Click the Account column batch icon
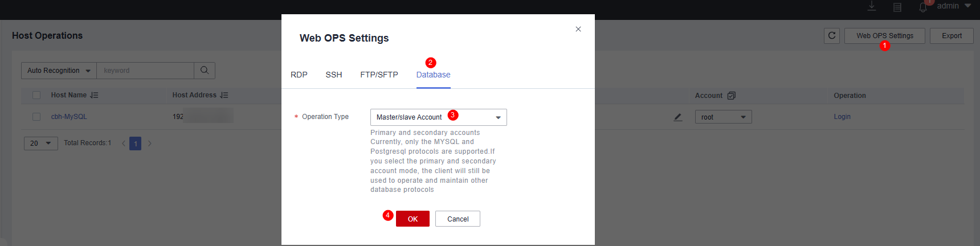Viewport: 980px width, 246px height. point(732,96)
